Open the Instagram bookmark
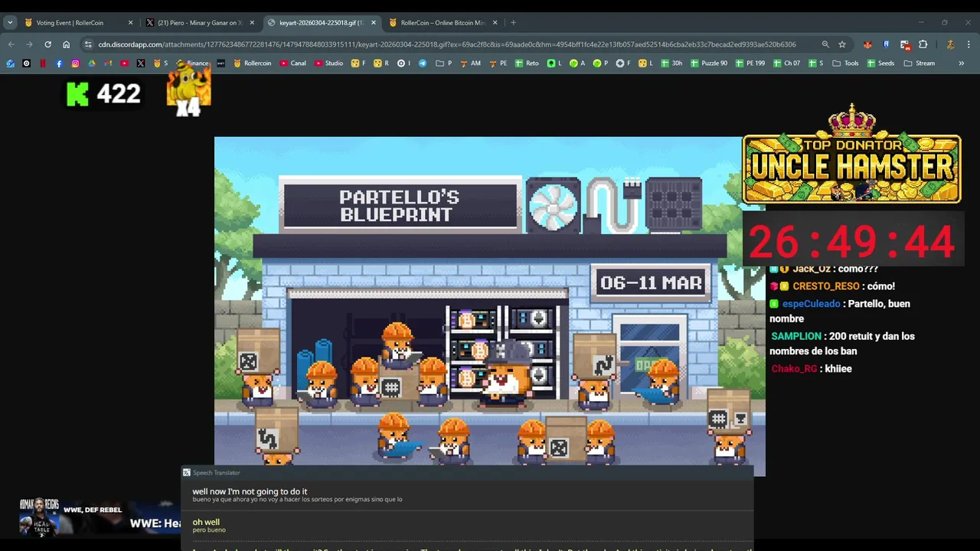Viewport: 980px width, 551px height. tap(75, 64)
